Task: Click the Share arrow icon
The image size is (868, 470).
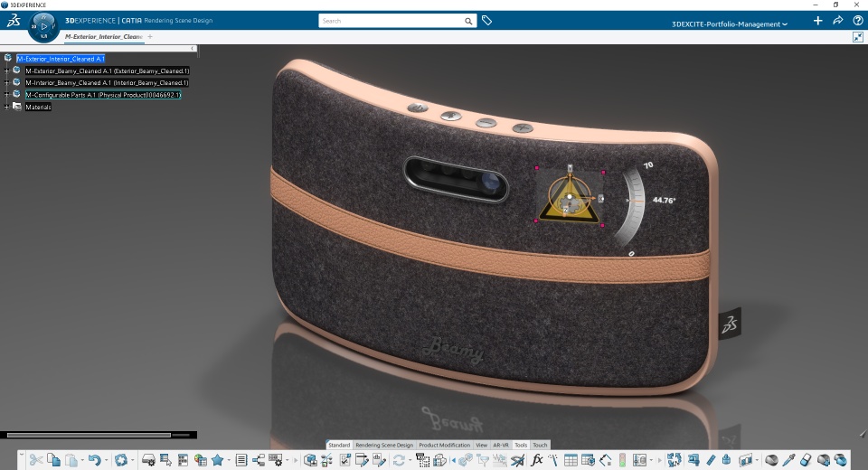Action: point(837,20)
